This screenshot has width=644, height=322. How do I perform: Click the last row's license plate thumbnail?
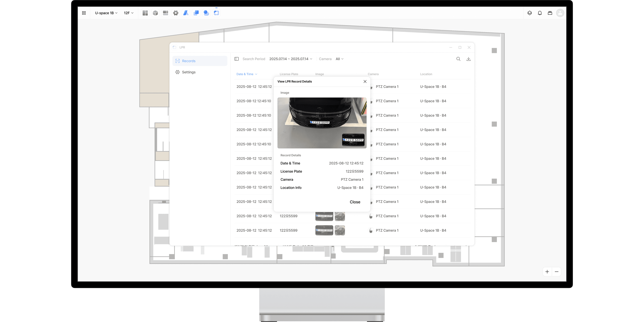pos(324,230)
